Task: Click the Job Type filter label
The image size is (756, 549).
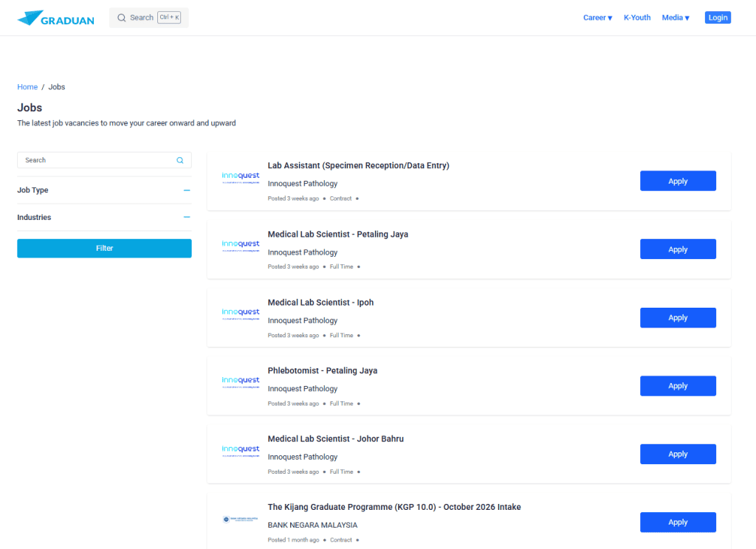Action: tap(32, 190)
